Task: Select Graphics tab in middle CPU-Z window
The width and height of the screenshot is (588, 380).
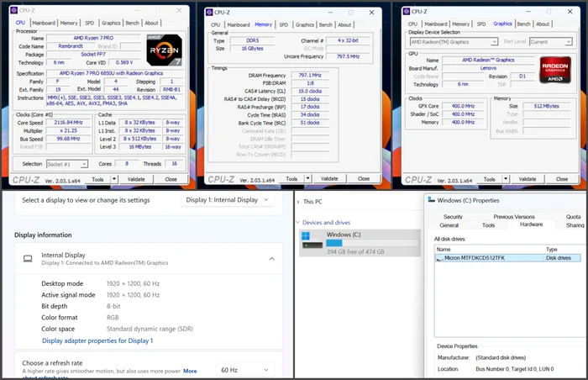Action: point(304,24)
